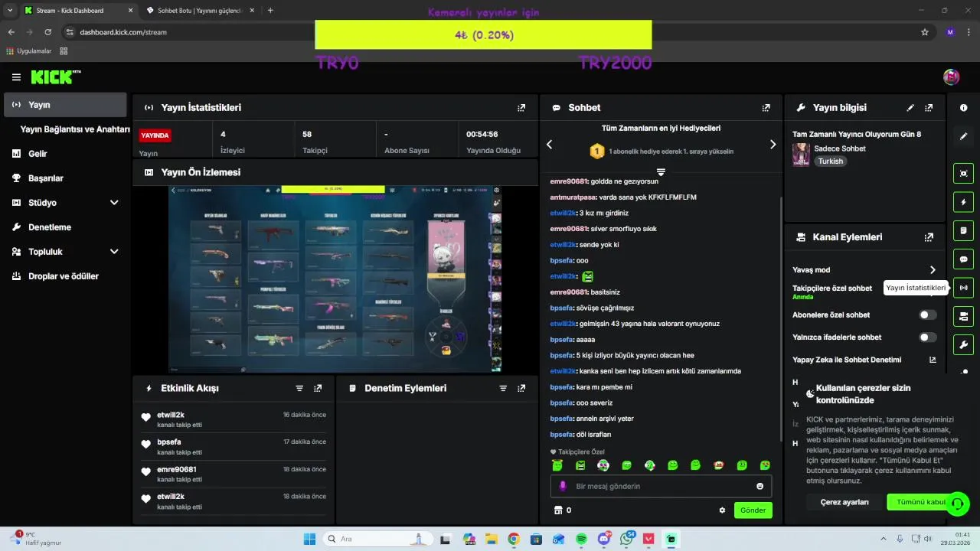Toggle stream preview widget icon in right rail
This screenshot has width=980, height=551.
(x=963, y=174)
